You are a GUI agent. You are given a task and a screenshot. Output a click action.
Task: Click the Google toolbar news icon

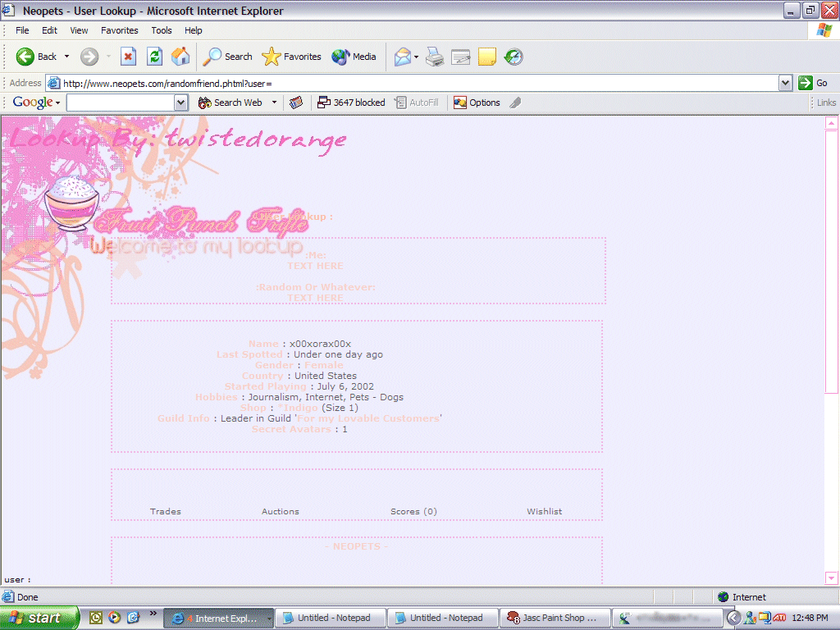[x=296, y=103]
